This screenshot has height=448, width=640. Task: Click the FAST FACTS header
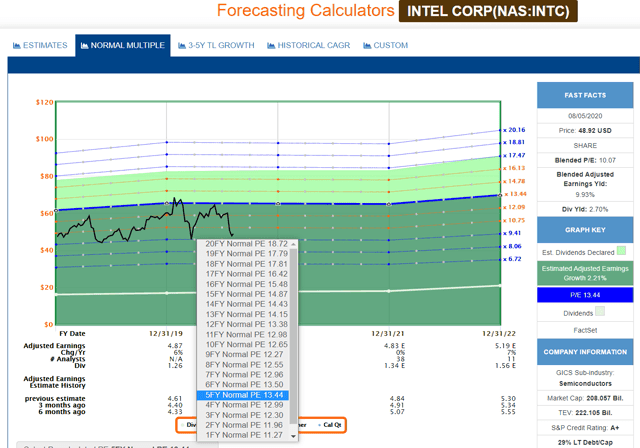585,95
